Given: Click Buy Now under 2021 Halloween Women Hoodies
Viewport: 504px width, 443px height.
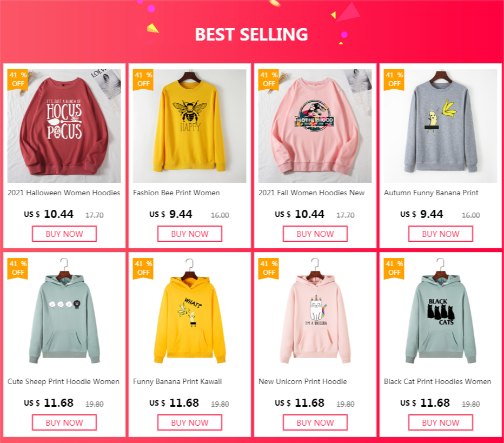Looking at the screenshot, I should coord(64,234).
